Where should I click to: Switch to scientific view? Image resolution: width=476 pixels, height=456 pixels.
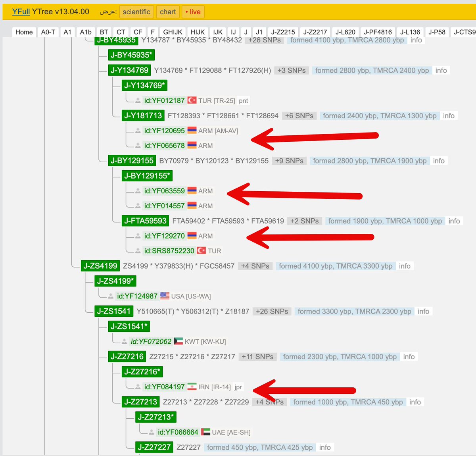coord(136,12)
